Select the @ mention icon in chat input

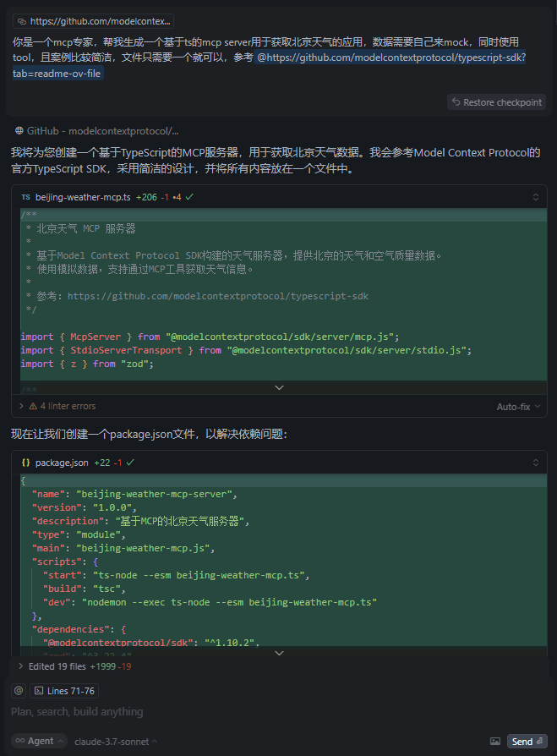18,690
